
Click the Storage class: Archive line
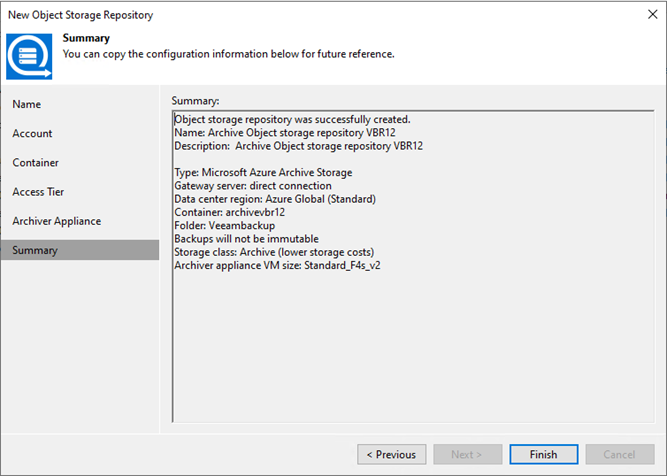tap(274, 252)
